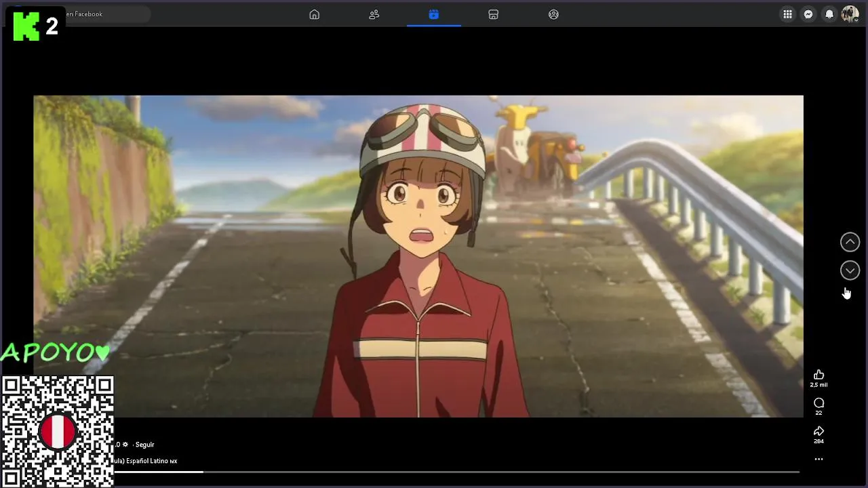Open the Friends tab
The image size is (868, 488).
374,14
